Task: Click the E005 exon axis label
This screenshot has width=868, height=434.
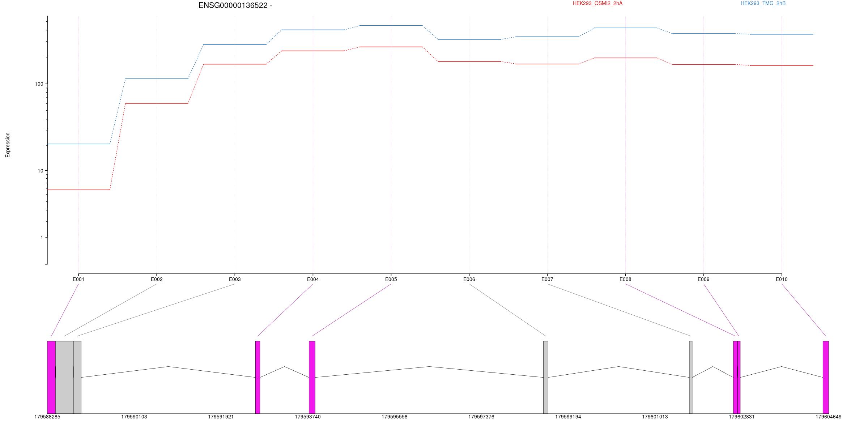Action: tap(391, 279)
